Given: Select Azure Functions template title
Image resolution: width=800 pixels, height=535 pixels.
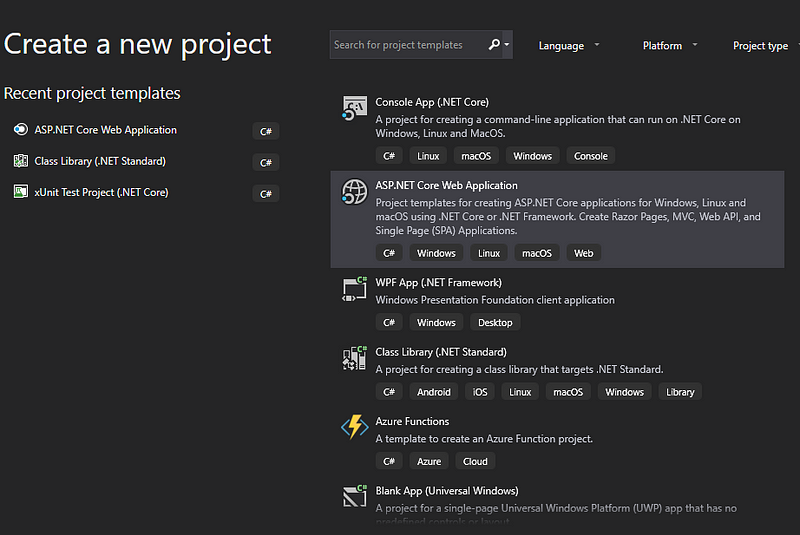Looking at the screenshot, I should coord(412,421).
